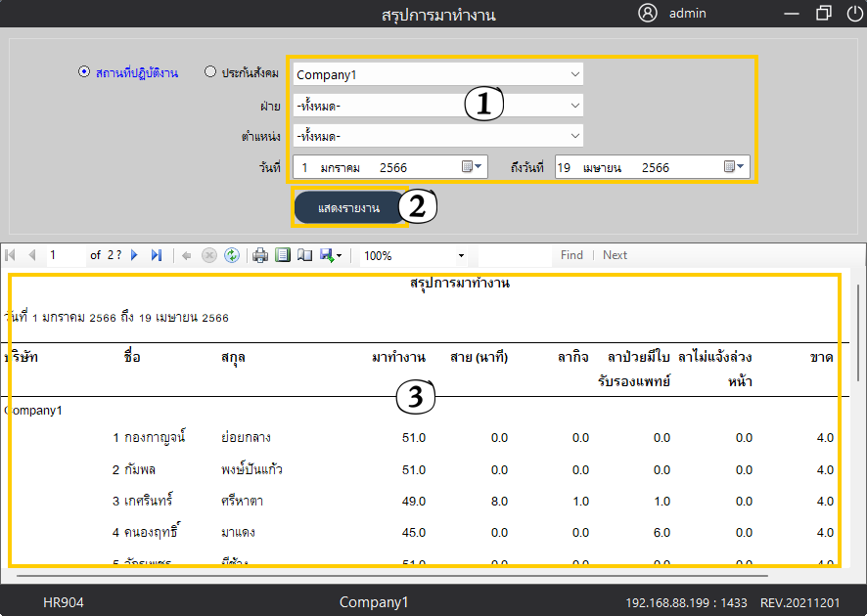Click the admin user profile icon

point(648,14)
